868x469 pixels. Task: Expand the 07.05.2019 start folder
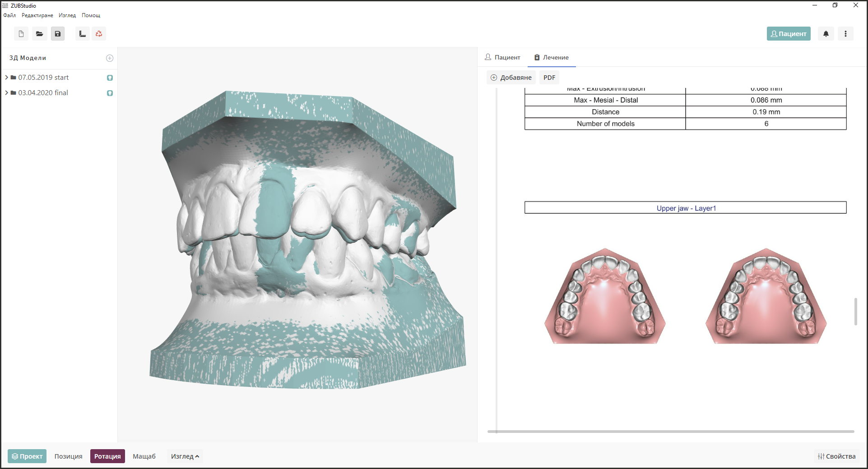[x=6, y=77]
